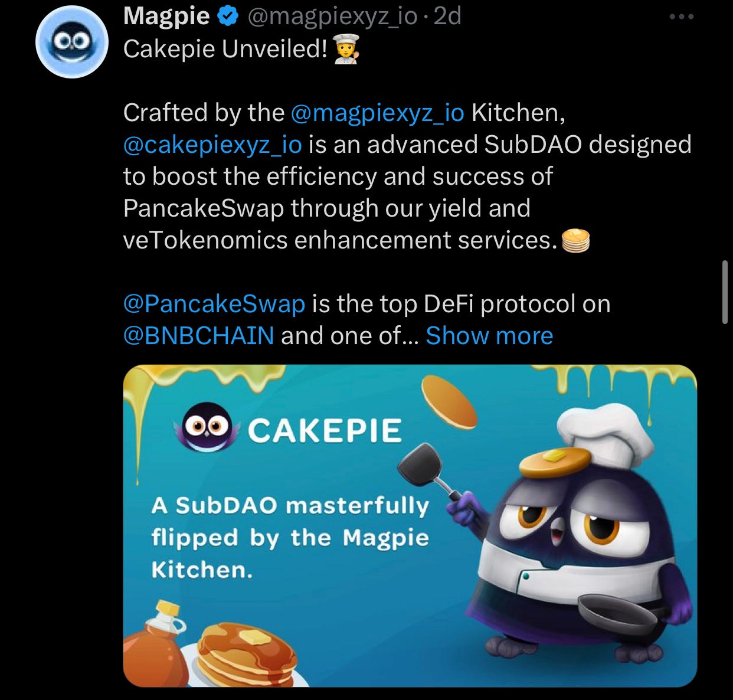Click the Magpie display name
This screenshot has width=733, height=700.
click(166, 17)
